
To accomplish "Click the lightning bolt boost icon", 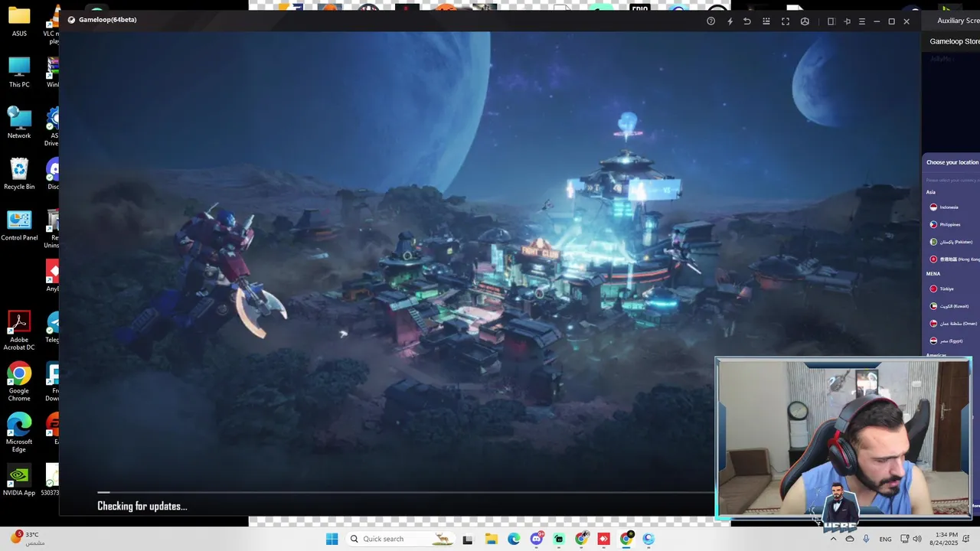I will point(730,21).
